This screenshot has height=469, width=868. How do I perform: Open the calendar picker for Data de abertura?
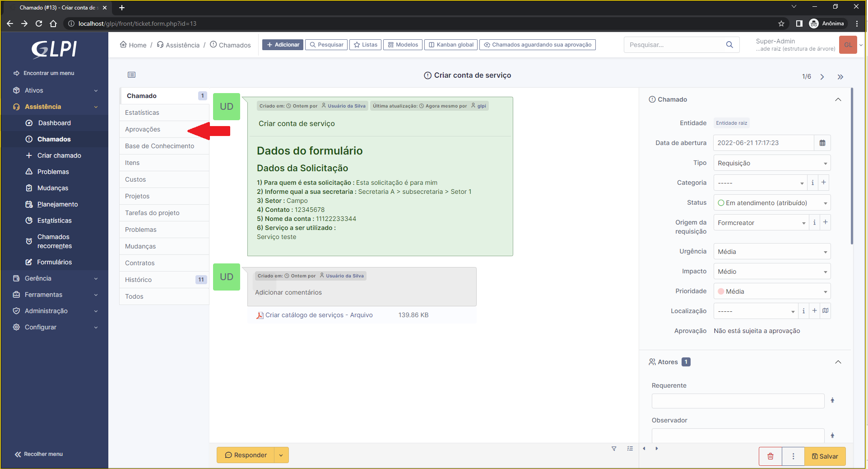822,143
